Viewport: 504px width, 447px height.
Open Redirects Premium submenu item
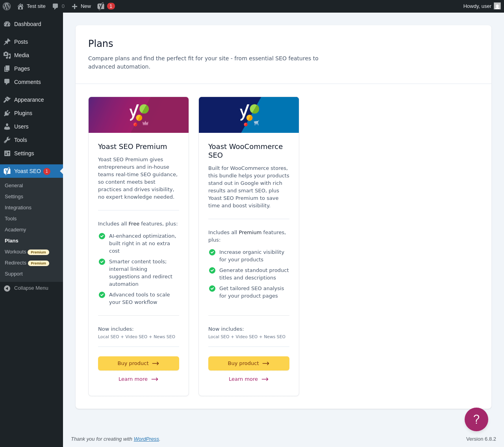click(x=31, y=263)
